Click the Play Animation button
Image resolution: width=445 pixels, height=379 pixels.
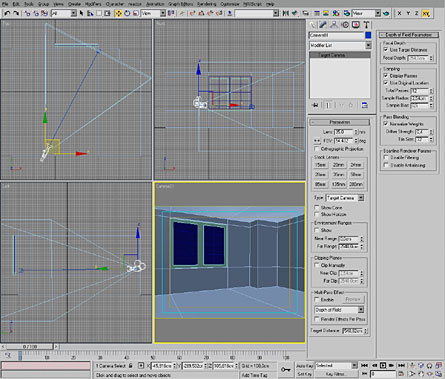383,366
